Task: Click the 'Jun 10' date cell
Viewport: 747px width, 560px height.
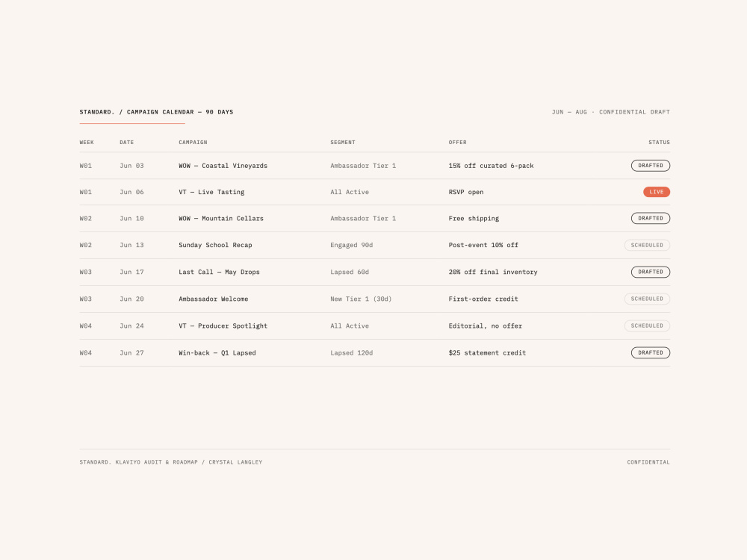Action: 131,219
